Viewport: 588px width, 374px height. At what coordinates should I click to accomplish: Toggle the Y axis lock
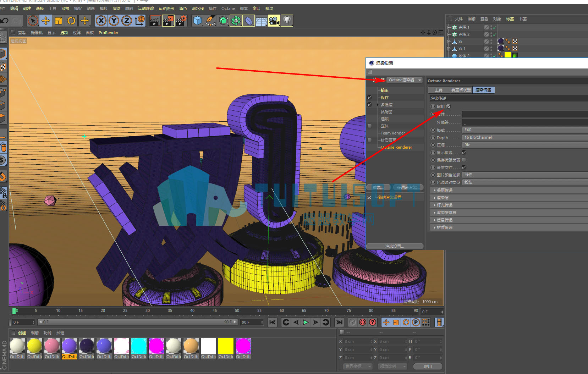pos(114,21)
